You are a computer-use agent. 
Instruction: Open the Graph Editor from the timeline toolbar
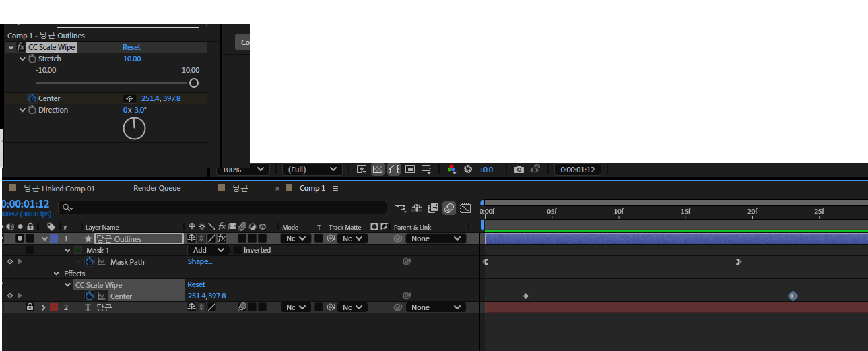point(465,208)
